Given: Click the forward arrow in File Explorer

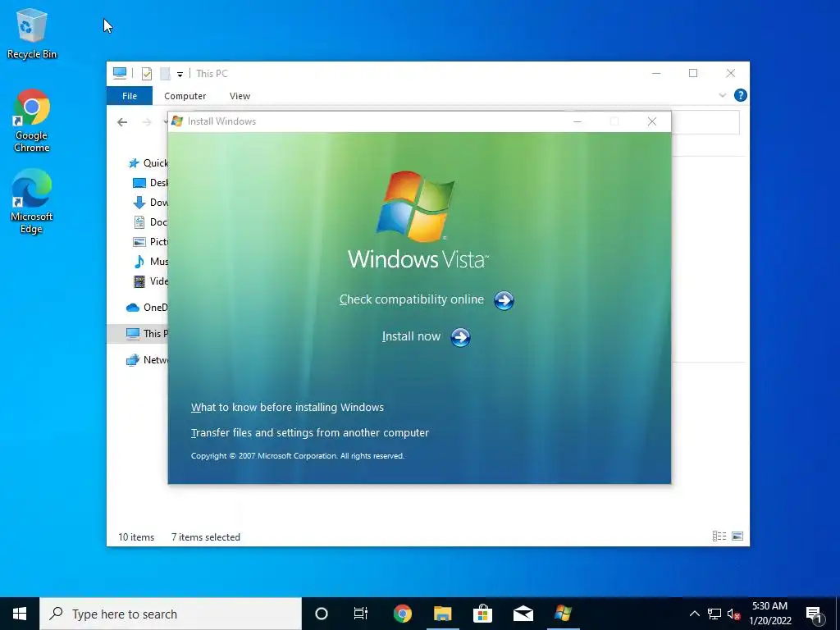Looking at the screenshot, I should coord(146,122).
